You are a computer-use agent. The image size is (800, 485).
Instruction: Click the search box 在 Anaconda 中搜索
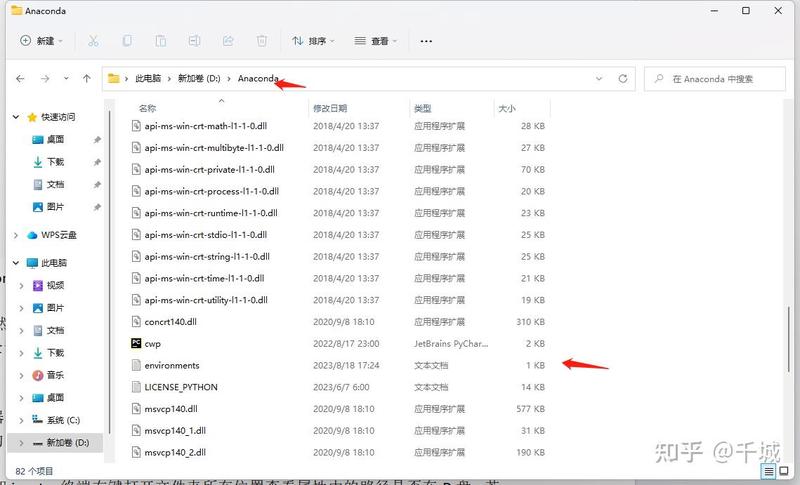tap(715, 79)
